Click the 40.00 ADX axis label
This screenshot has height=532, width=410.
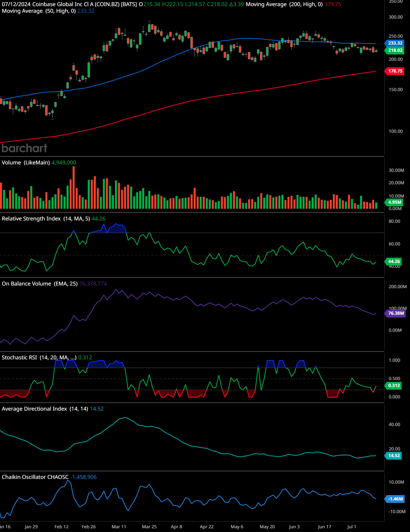coord(394,424)
